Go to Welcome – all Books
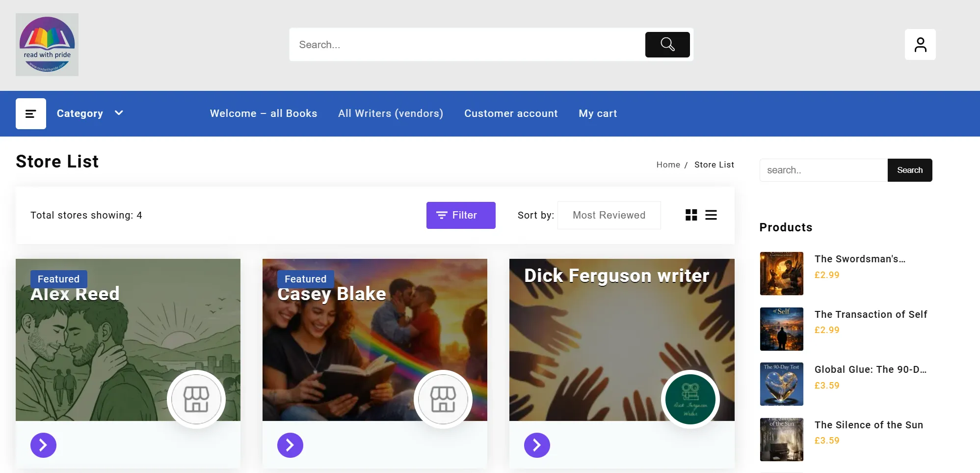 [263, 113]
